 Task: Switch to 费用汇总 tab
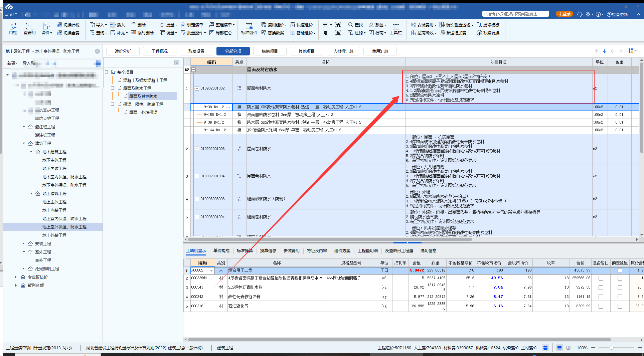tap(380, 51)
